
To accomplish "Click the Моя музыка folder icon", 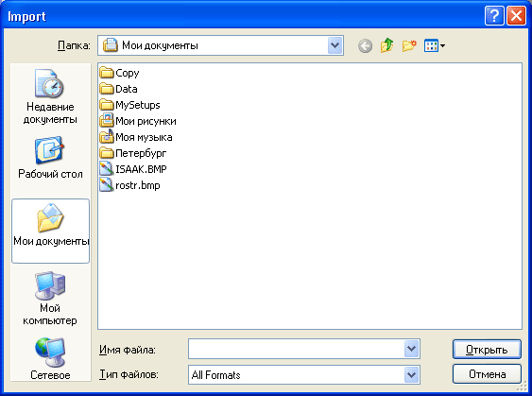I will tap(107, 137).
